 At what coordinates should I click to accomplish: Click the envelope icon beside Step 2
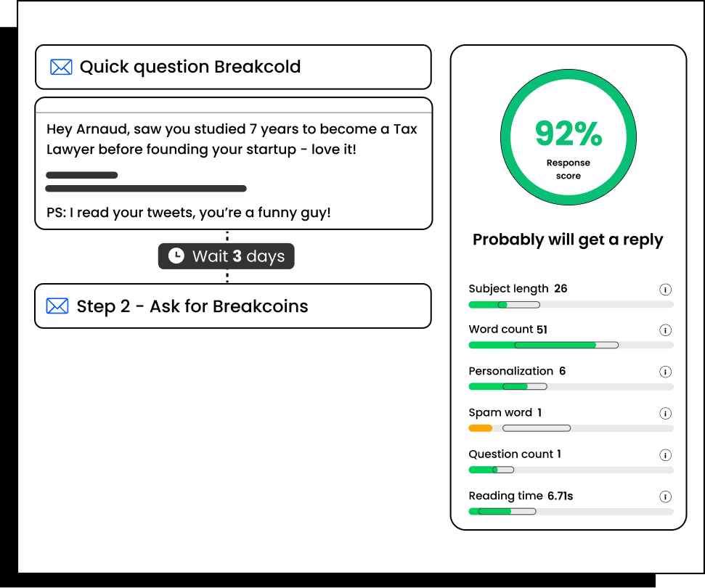(57, 306)
